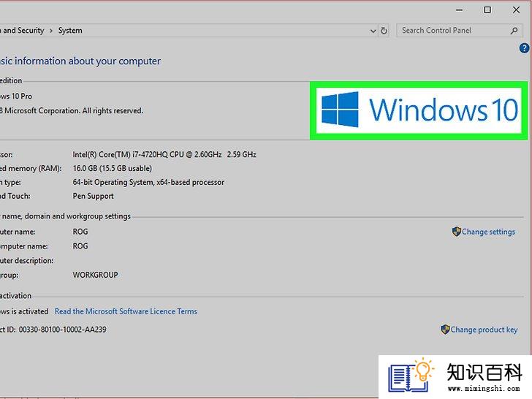Viewport: 532px width, 399px height.
Task: Select the Intel Core i7-4720HQ processor text
Action: tap(164, 155)
